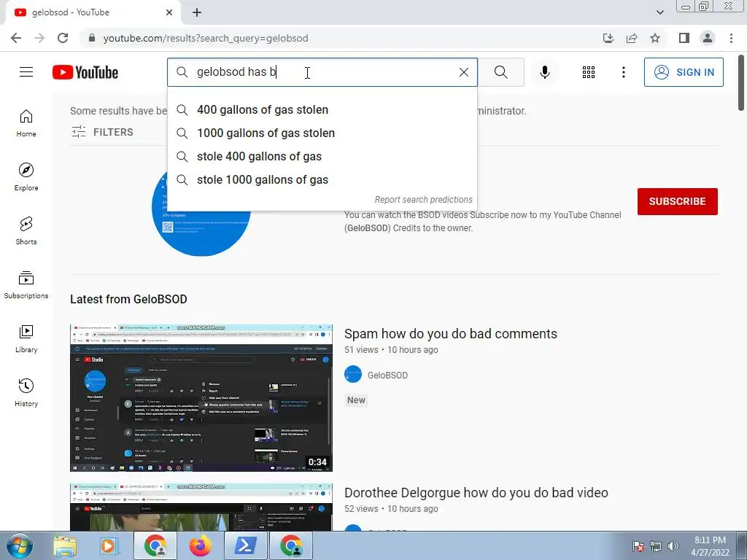Open the volume speaker tray icon

click(x=673, y=546)
